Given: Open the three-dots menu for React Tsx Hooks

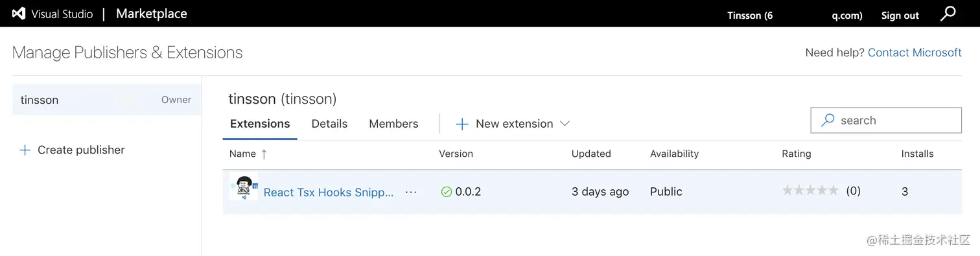Looking at the screenshot, I should (x=411, y=192).
